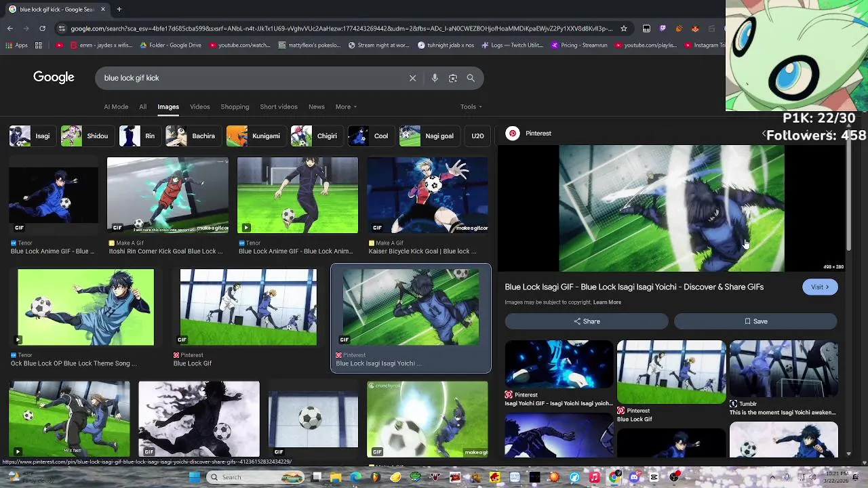Open Microsoft Edge from the taskbar
Image resolution: width=868 pixels, height=488 pixels.
(x=356, y=477)
